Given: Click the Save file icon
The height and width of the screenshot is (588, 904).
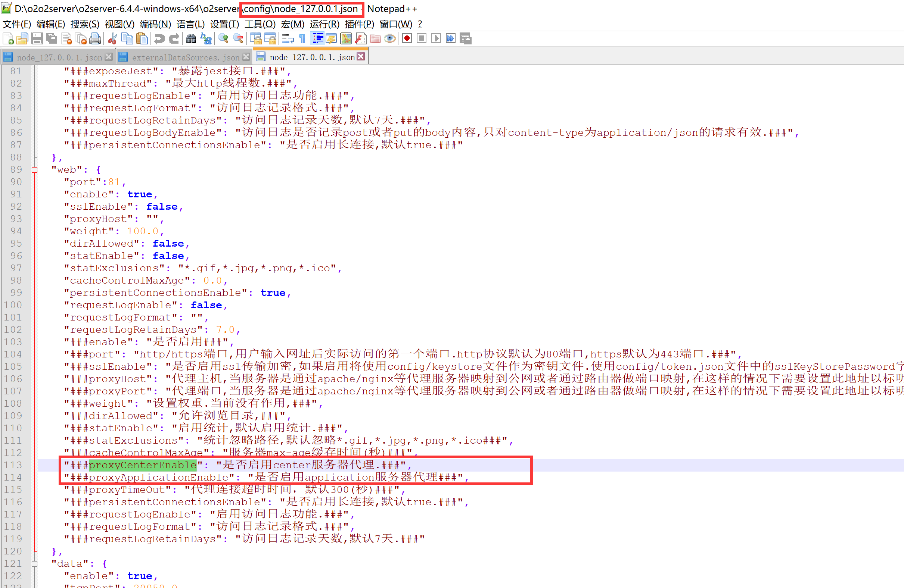Looking at the screenshot, I should (x=37, y=38).
